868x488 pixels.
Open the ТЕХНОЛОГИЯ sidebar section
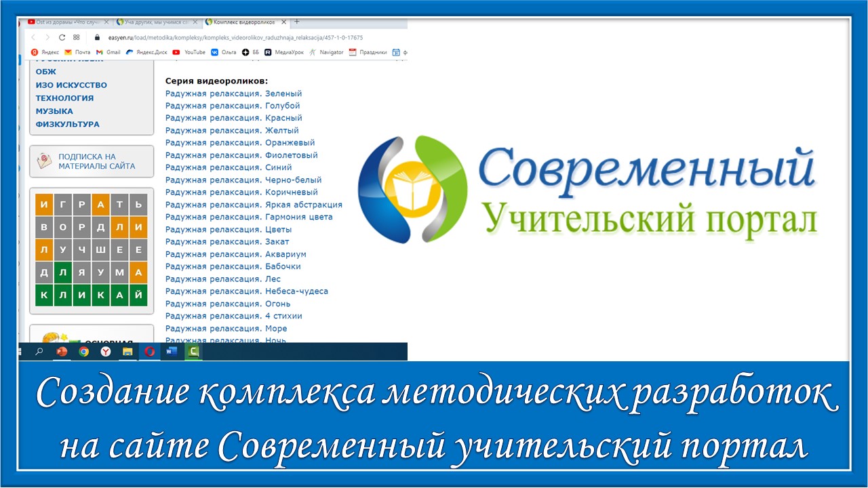click(64, 98)
